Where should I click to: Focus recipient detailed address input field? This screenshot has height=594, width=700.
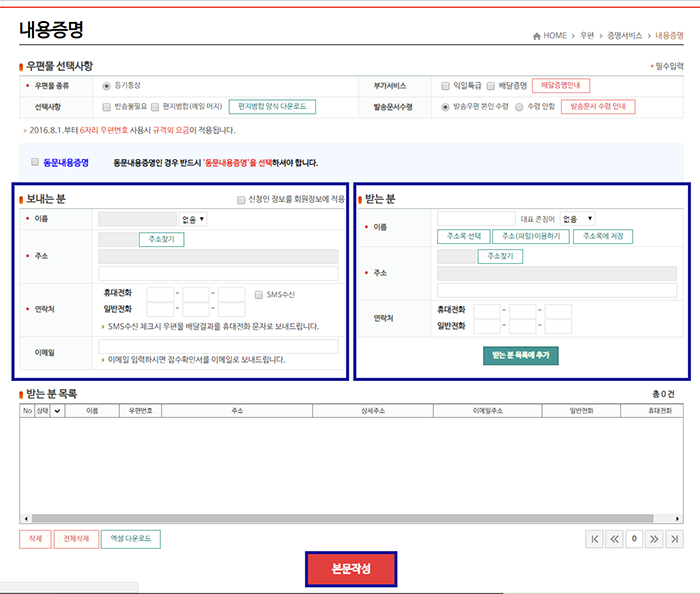[x=557, y=291]
